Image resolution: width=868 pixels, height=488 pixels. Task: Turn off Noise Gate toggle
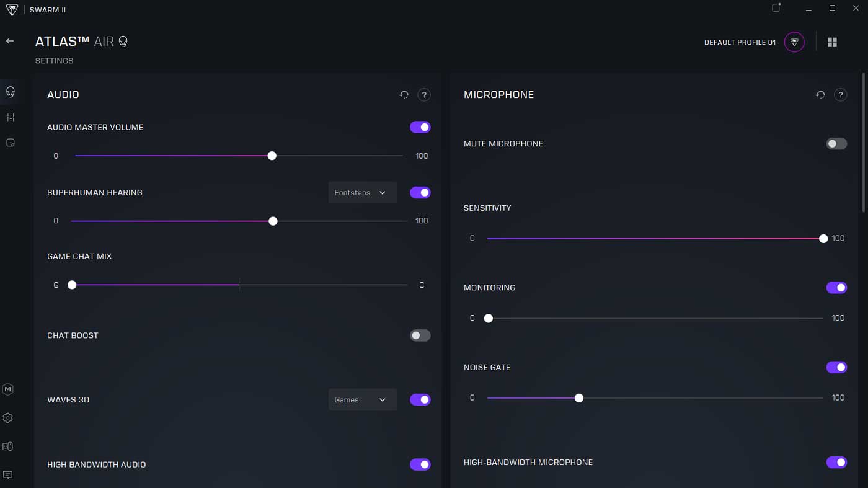click(836, 368)
